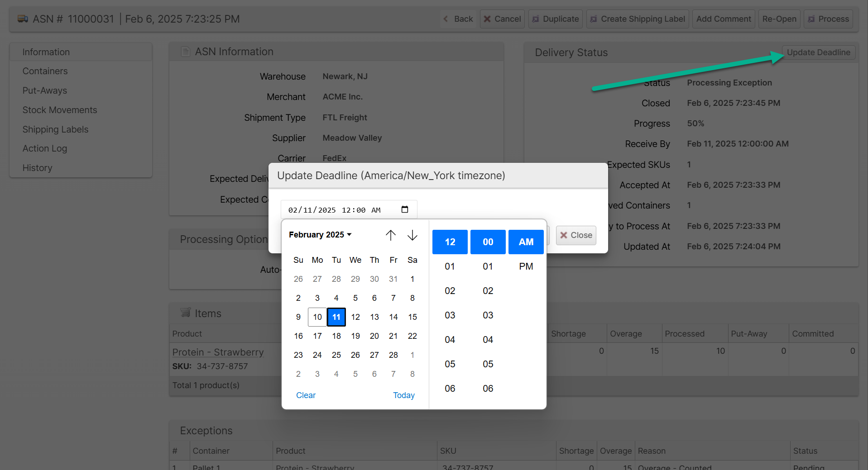Select hour 03 in the time picker
This screenshot has width=868, height=470.
coord(450,315)
